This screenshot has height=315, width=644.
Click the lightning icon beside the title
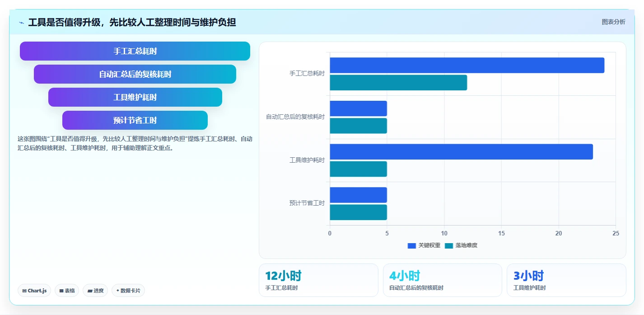[21, 23]
